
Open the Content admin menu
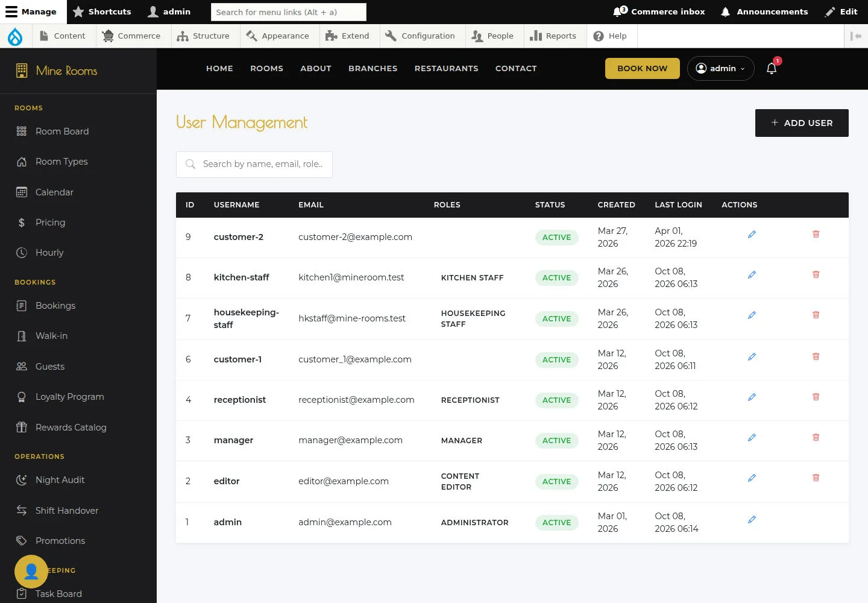pos(63,36)
